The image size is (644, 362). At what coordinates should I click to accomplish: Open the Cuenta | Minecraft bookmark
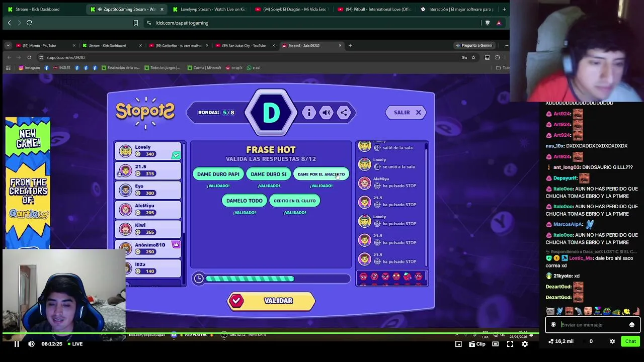click(x=205, y=68)
